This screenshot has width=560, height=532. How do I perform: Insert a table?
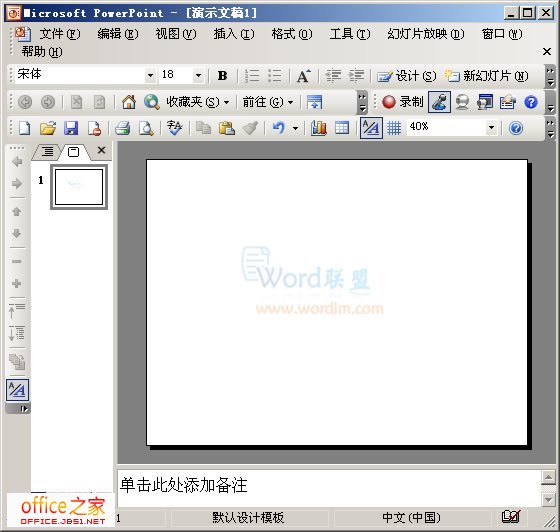(x=342, y=128)
